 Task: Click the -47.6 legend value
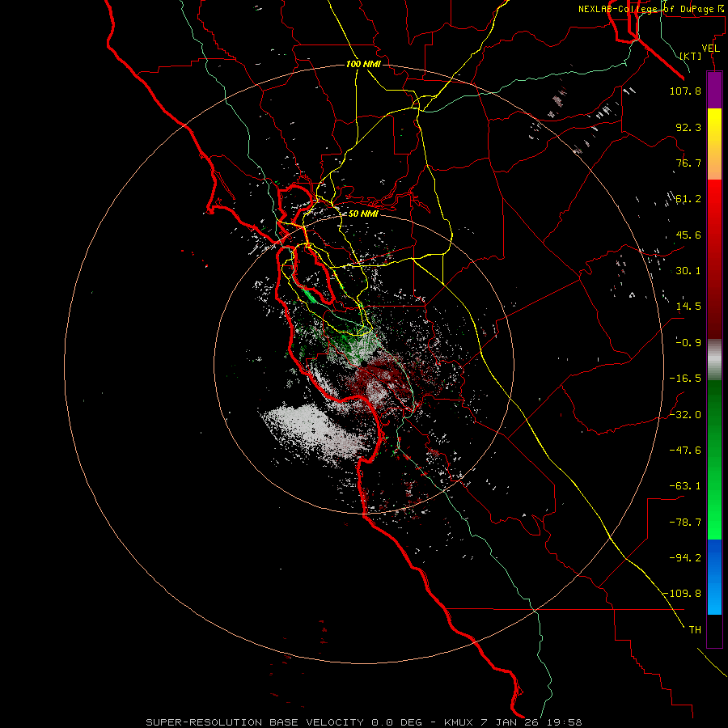pos(685,451)
